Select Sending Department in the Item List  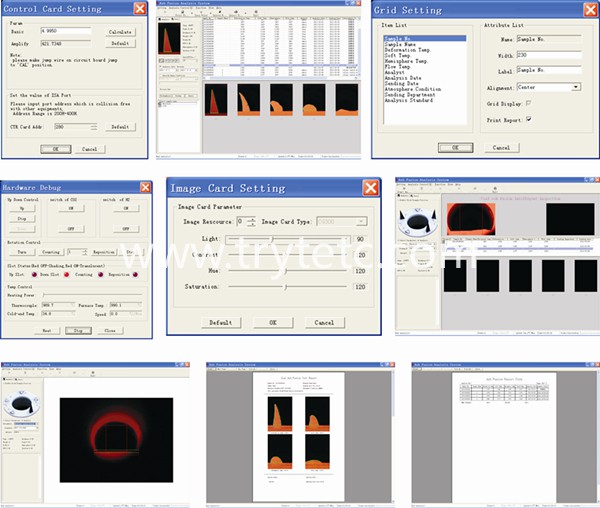click(x=410, y=94)
